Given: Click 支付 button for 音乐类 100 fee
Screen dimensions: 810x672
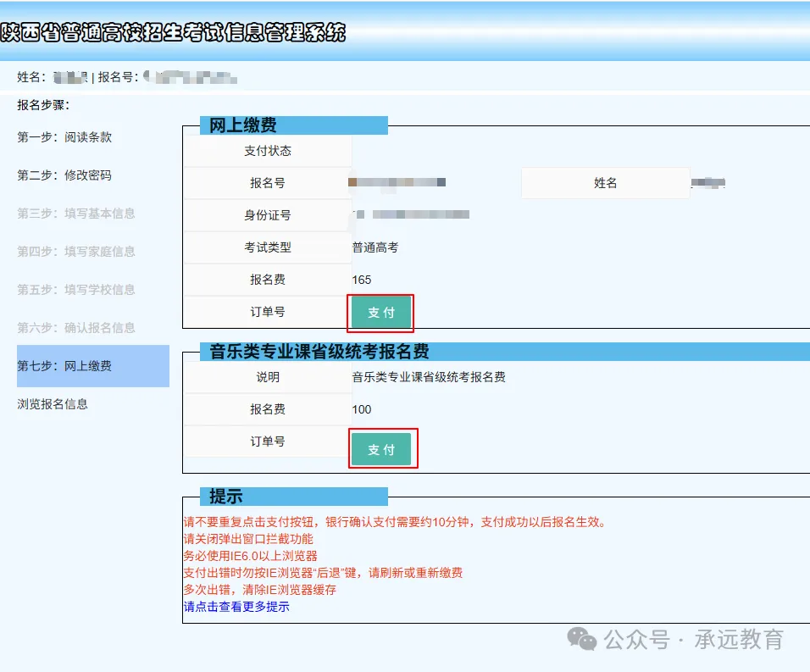Looking at the screenshot, I should coord(381,449).
